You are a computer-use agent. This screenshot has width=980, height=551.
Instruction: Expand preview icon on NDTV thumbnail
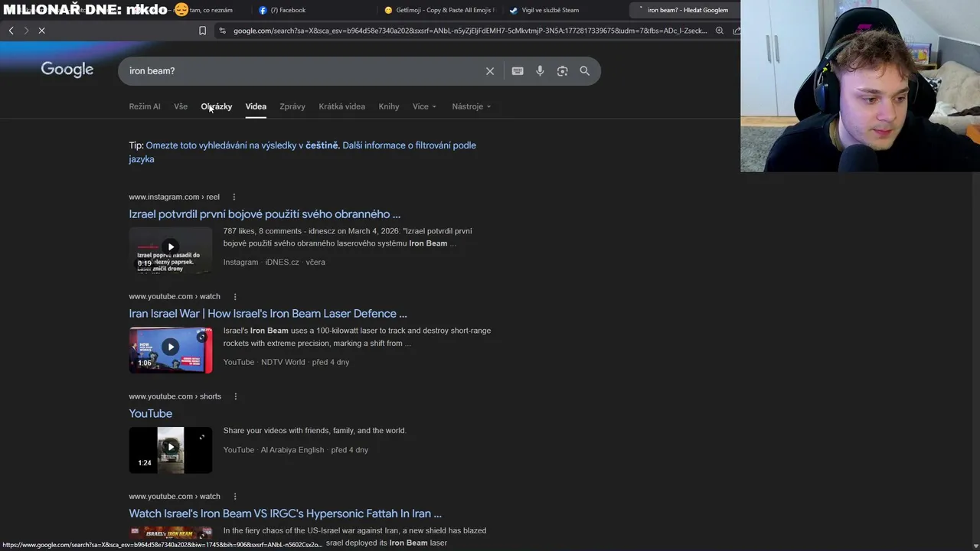[201, 337]
